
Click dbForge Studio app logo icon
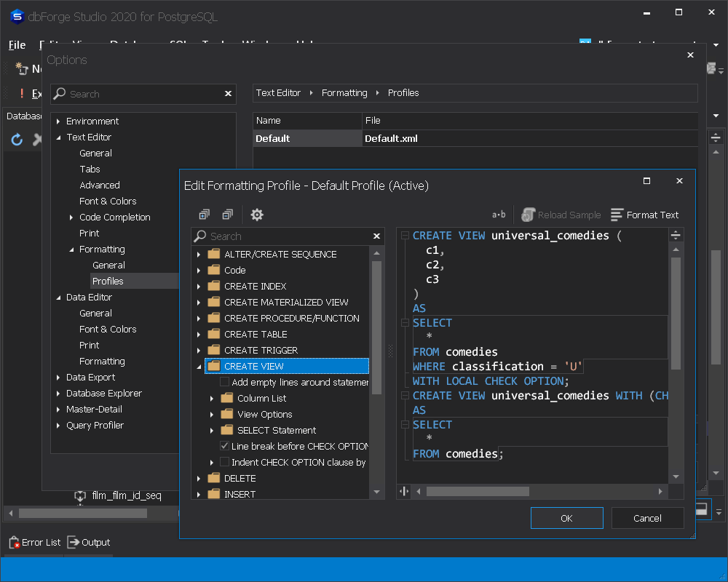point(17,17)
